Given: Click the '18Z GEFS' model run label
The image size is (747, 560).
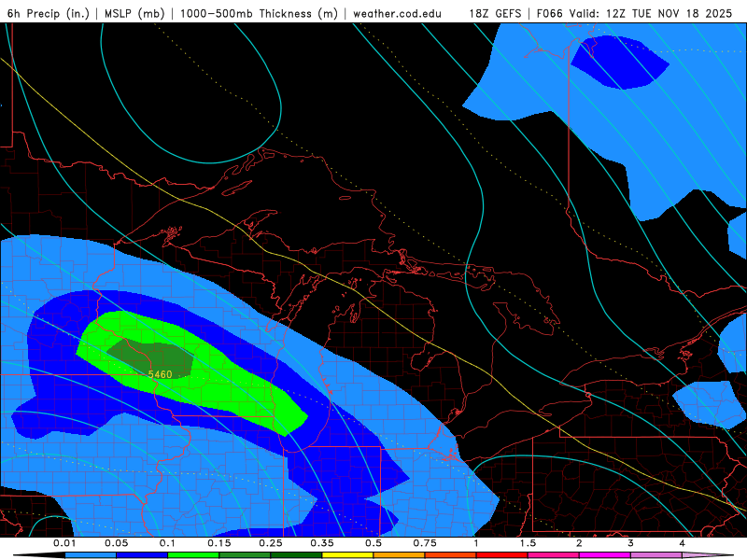Looking at the screenshot, I should [495, 14].
